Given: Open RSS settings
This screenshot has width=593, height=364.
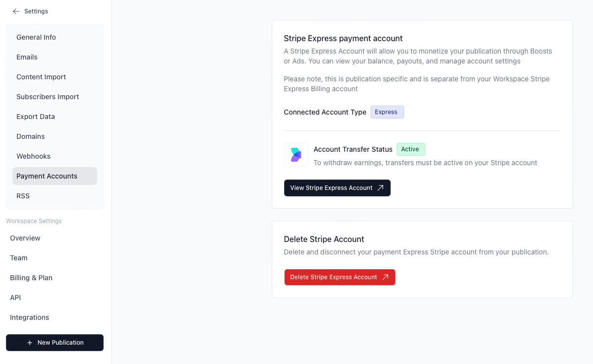Looking at the screenshot, I should (23, 196).
